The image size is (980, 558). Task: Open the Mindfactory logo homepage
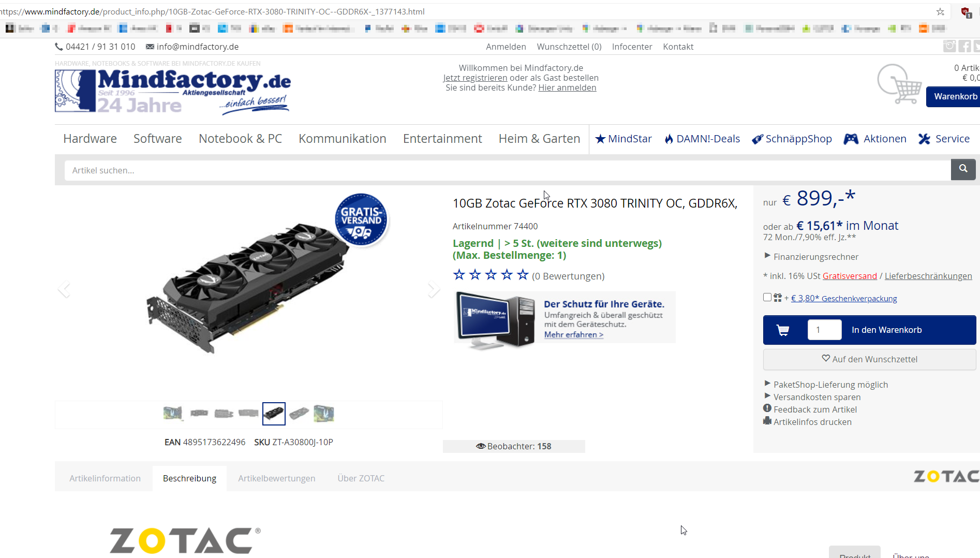(173, 91)
